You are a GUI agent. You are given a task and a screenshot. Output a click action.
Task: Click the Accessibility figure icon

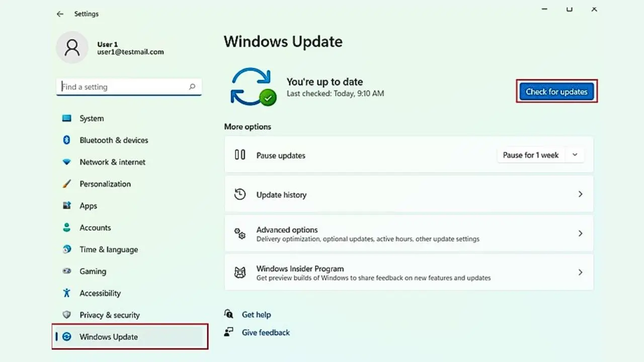click(x=66, y=293)
